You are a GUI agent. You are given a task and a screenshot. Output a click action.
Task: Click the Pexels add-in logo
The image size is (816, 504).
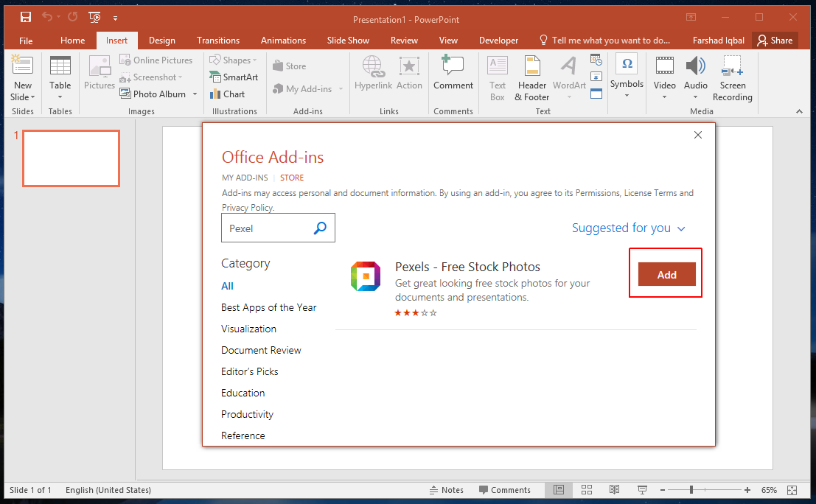coord(365,276)
